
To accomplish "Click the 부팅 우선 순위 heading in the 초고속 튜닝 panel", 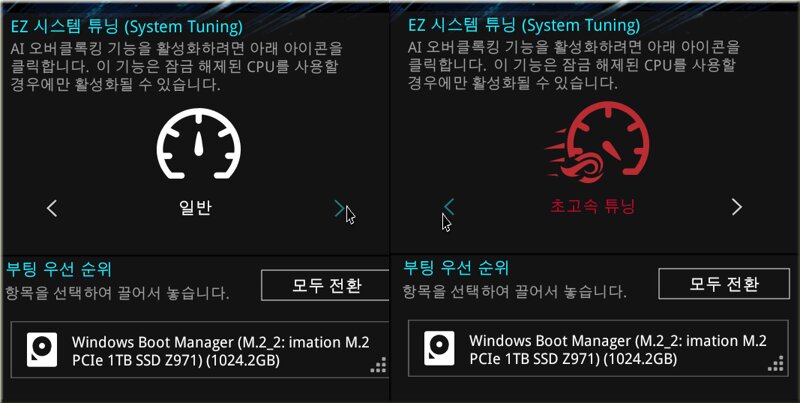I will [456, 267].
